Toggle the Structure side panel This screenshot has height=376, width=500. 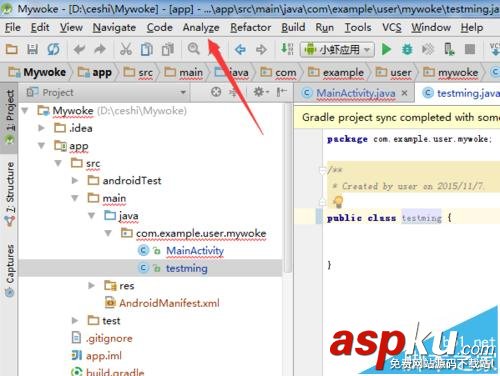point(10,193)
